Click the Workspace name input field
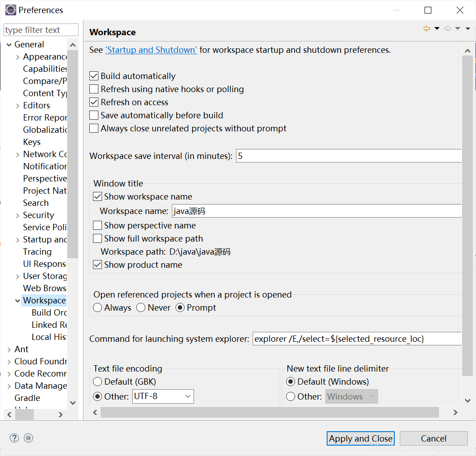The image size is (476, 456). pyautogui.click(x=317, y=211)
